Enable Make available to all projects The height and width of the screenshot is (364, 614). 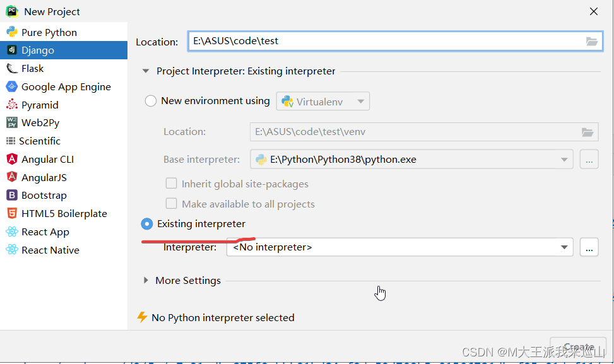tap(171, 204)
